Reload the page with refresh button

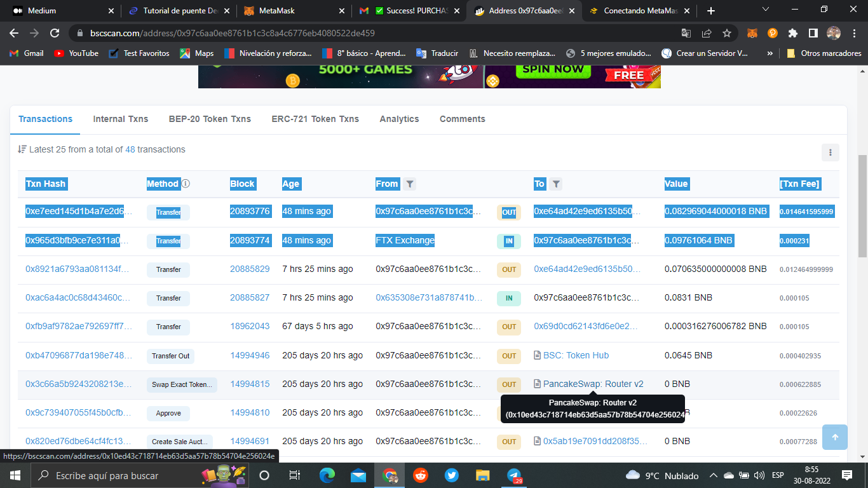tap(55, 33)
